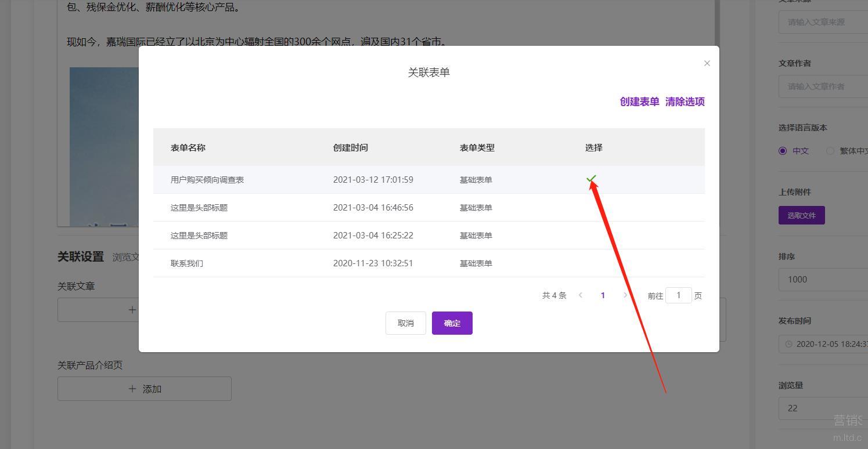Select the form created 2021-03-04 16:46:56
Viewport: 868px width, 449px height.
point(199,208)
